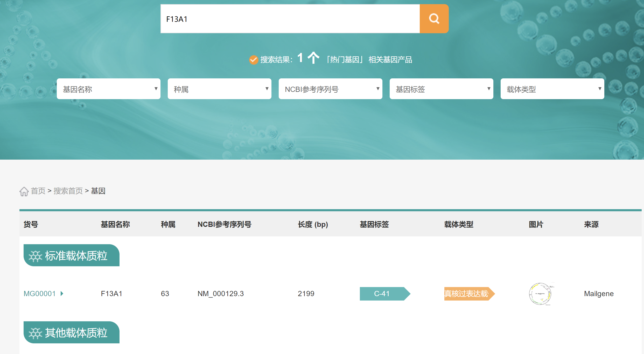Viewport: 644px width, 354px height.
Task: Click the home icon in breadcrumb
Action: [24, 191]
